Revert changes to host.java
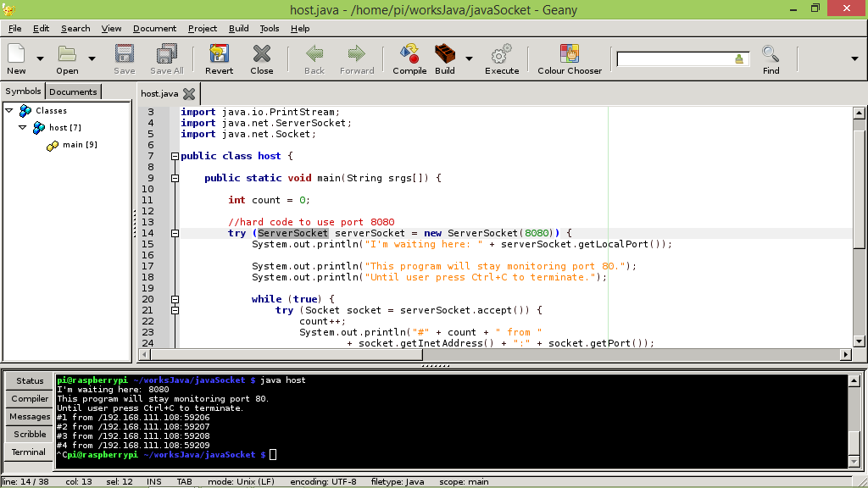Viewport: 868px width, 488px height. tap(219, 55)
